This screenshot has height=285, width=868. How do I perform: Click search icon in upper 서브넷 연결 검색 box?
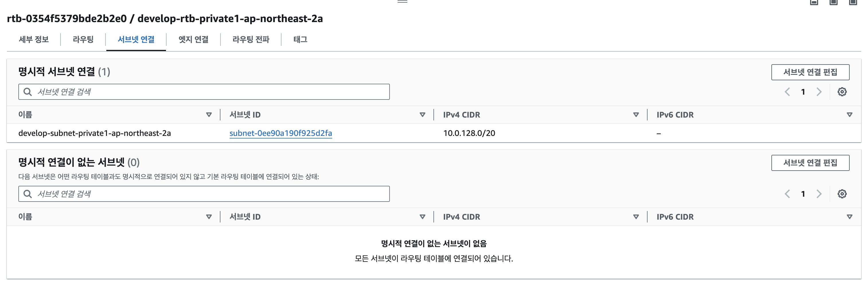(x=28, y=92)
